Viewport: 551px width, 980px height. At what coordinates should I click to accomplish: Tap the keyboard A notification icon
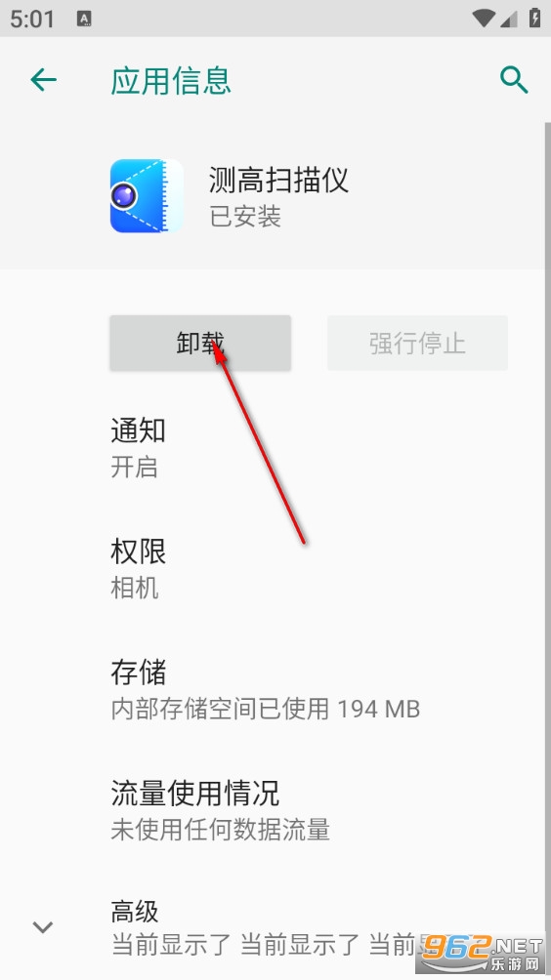click(x=84, y=19)
